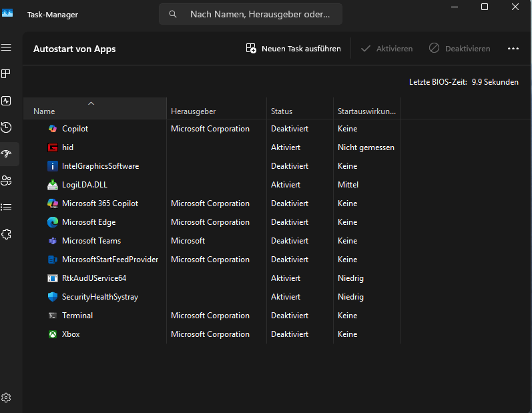Screen dimensions: 532x413
Task: Open the three-dot more options menu
Action: (x=513, y=49)
